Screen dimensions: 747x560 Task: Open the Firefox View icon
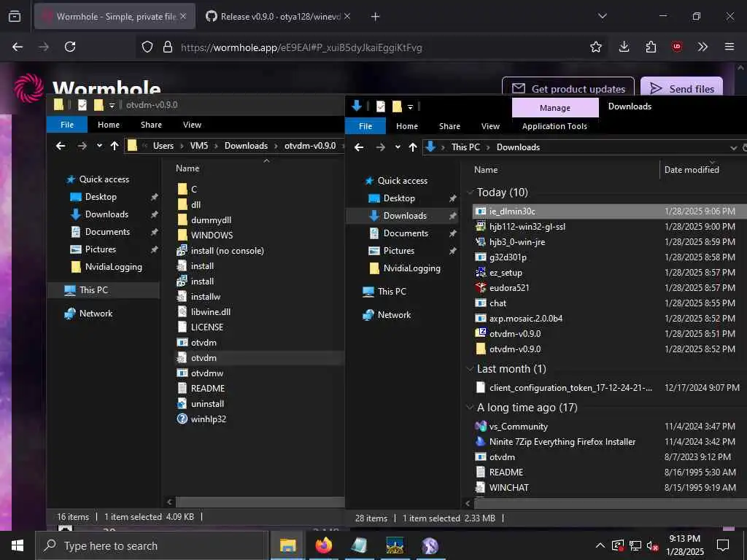click(15, 16)
